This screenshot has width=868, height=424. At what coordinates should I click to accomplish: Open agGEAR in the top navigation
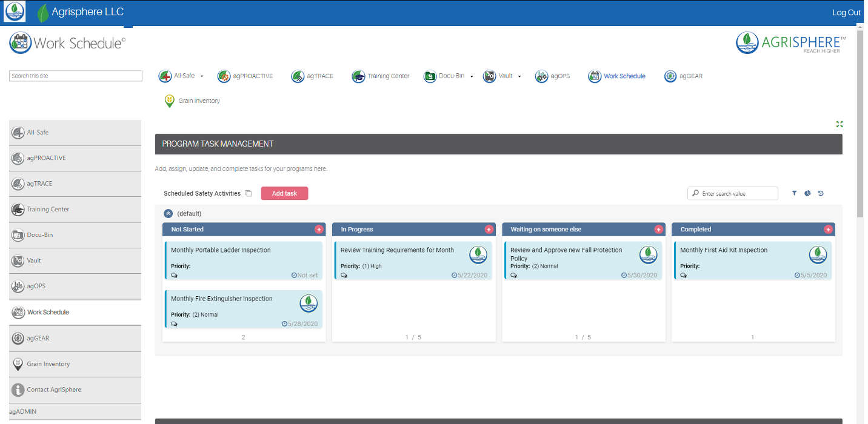pos(683,76)
